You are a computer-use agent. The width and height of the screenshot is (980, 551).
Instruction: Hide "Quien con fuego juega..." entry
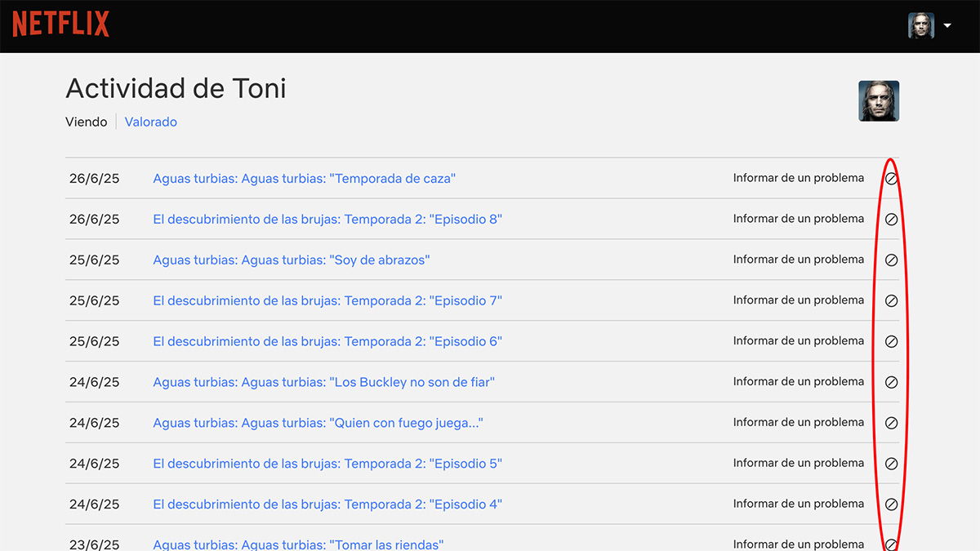(x=892, y=423)
